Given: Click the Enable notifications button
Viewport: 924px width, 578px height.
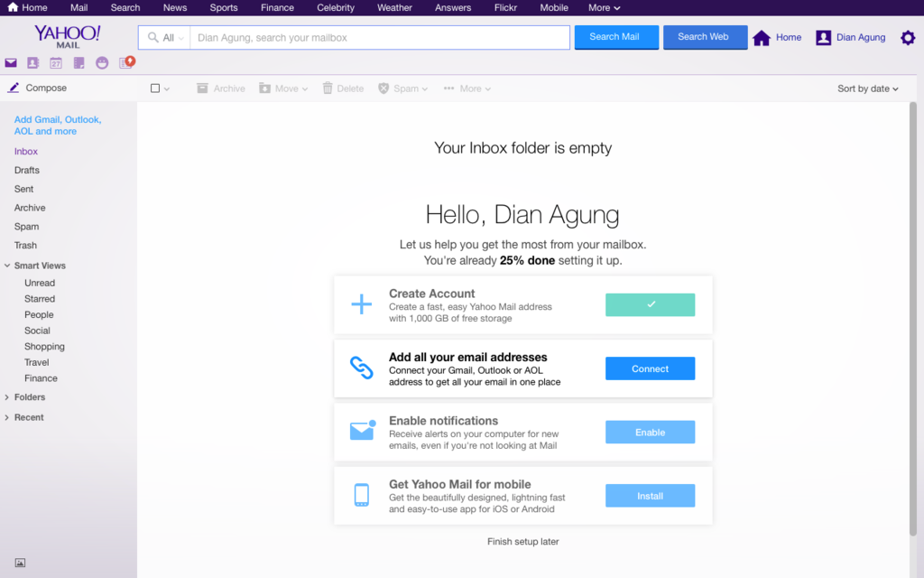Looking at the screenshot, I should click(x=650, y=433).
